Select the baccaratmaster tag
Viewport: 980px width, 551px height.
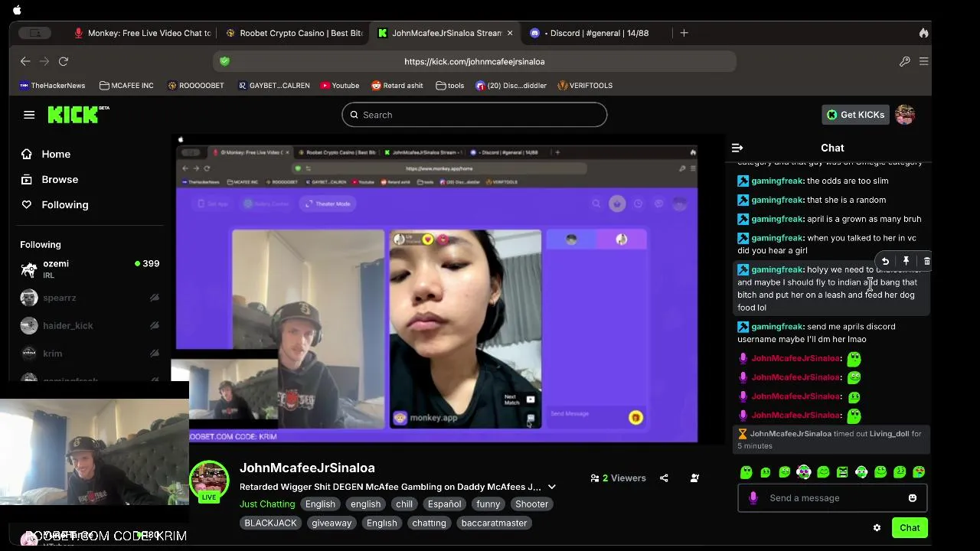494,523
